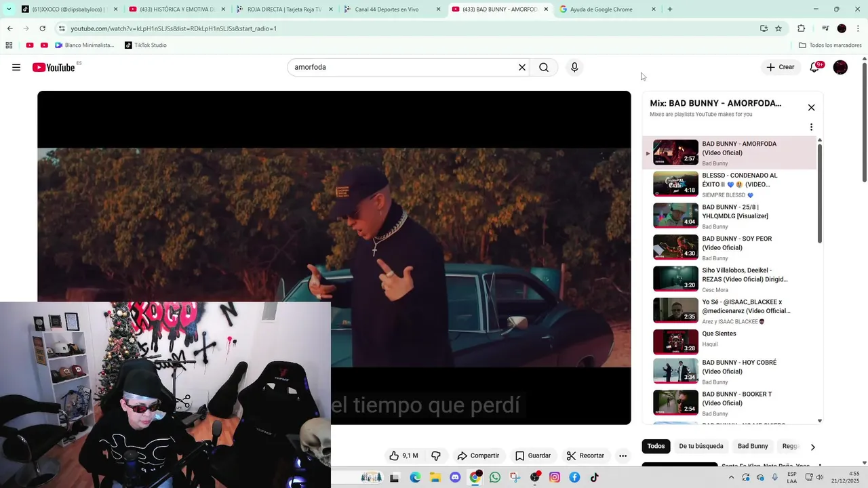Image resolution: width=868 pixels, height=488 pixels.
Task: Open the tab search dropdown arrow
Action: click(x=9, y=9)
